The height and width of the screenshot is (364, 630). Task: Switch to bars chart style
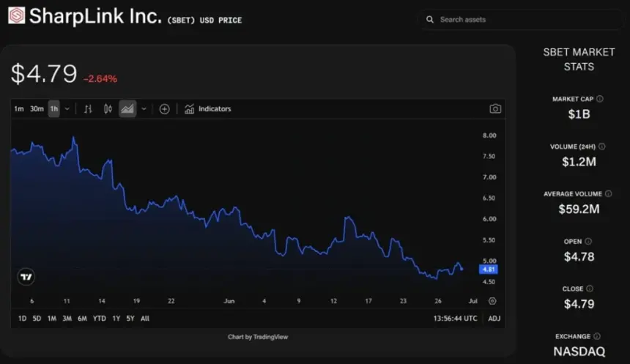89,109
